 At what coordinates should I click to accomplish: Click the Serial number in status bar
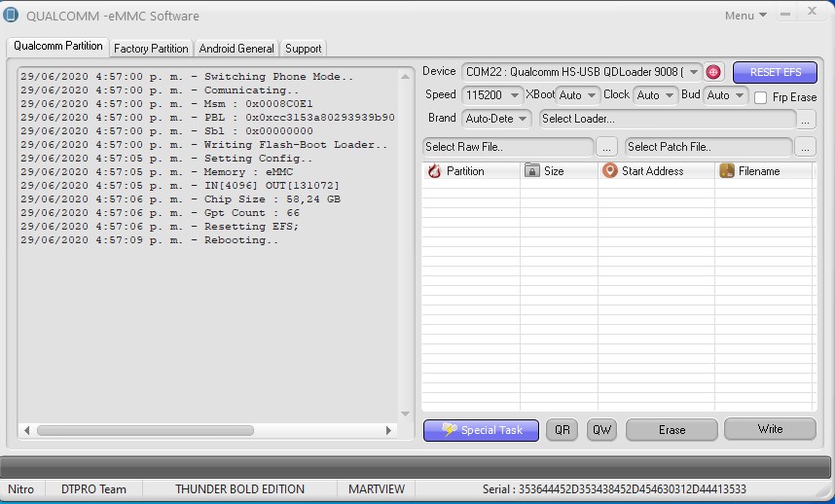(x=614, y=489)
